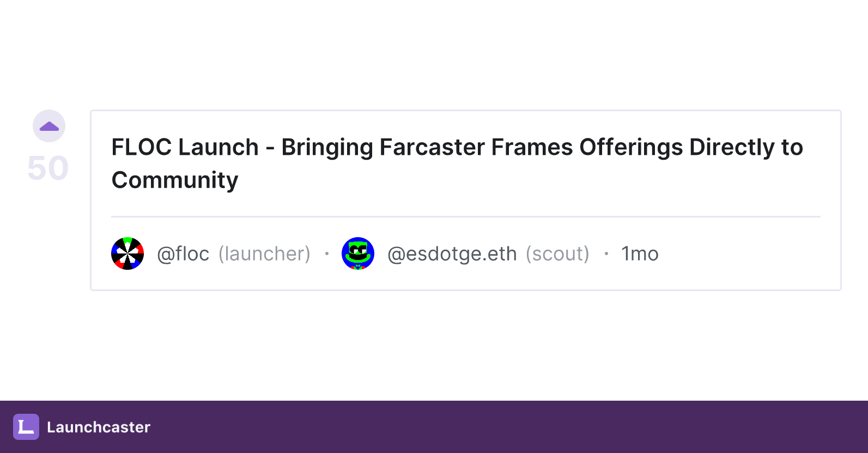Open the @esdotge.eth profile handle
The image size is (868, 453).
pos(452,254)
